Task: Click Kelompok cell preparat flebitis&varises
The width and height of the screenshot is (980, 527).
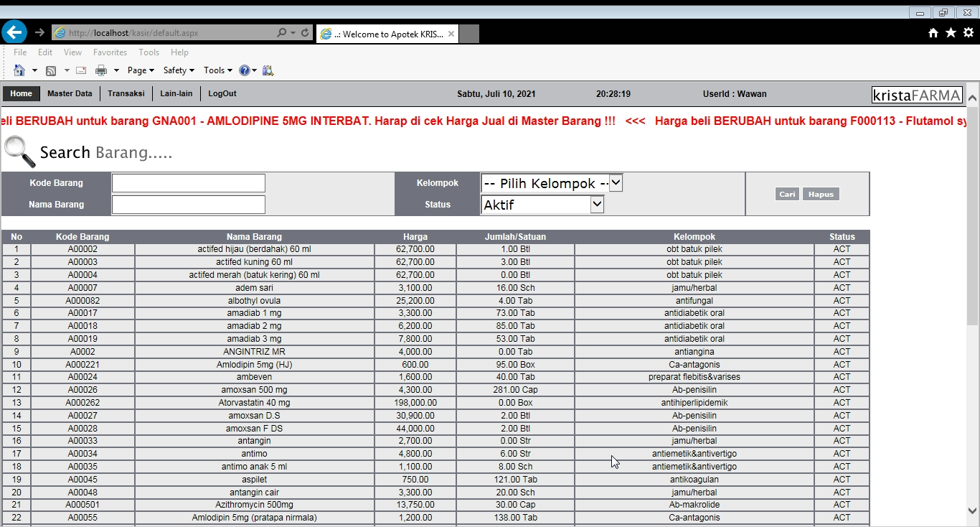Action: tap(694, 377)
